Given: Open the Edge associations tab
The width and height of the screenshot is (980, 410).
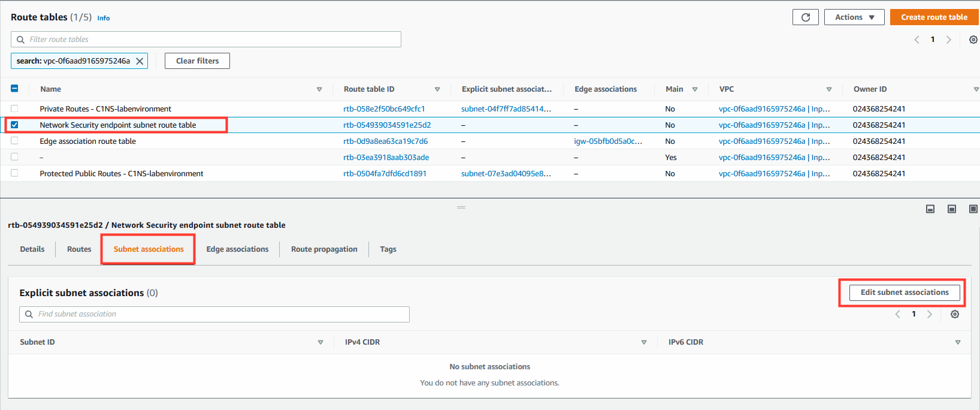Looking at the screenshot, I should pos(237,249).
